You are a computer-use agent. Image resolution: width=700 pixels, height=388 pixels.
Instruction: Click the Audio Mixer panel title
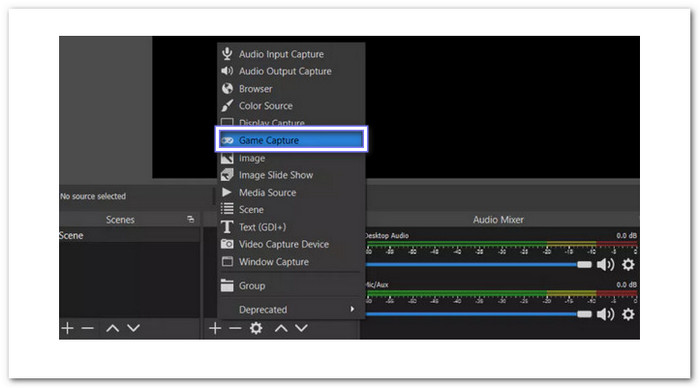498,220
